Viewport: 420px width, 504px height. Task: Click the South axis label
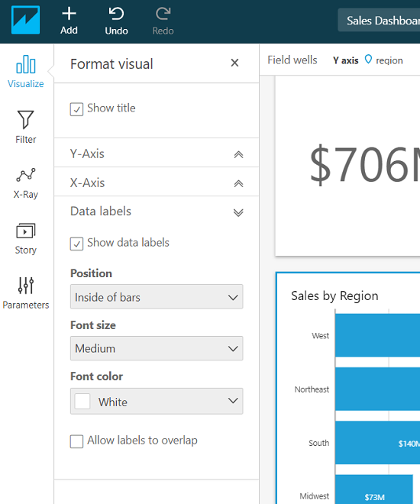318,443
